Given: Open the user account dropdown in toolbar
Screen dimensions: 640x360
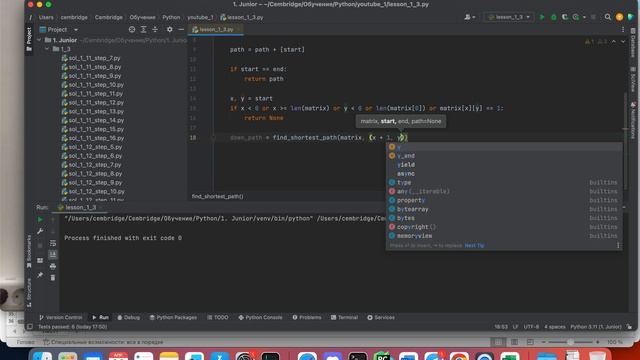Looking at the screenshot, I should point(470,17).
